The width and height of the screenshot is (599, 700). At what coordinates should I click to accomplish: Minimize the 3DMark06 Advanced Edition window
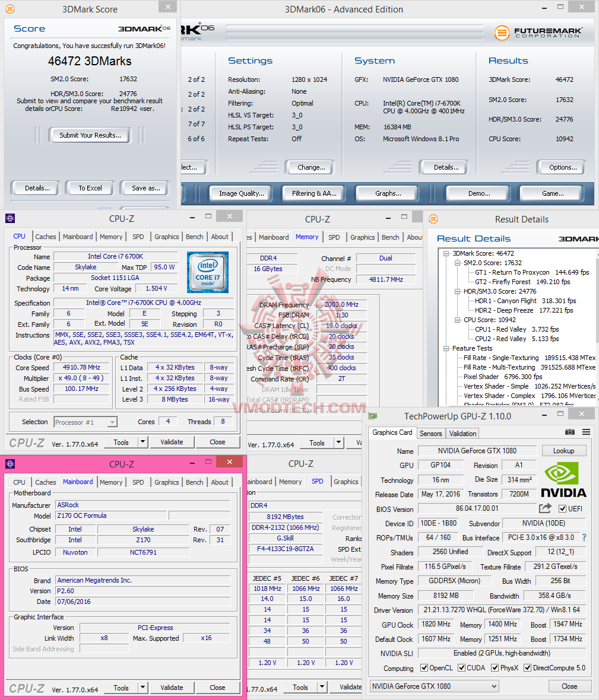(x=544, y=8)
